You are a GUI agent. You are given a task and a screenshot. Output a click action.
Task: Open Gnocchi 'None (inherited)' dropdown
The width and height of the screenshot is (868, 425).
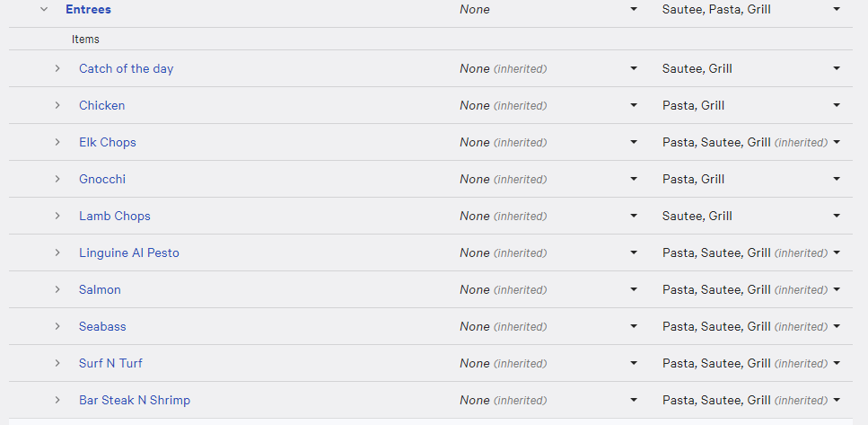coord(548,179)
